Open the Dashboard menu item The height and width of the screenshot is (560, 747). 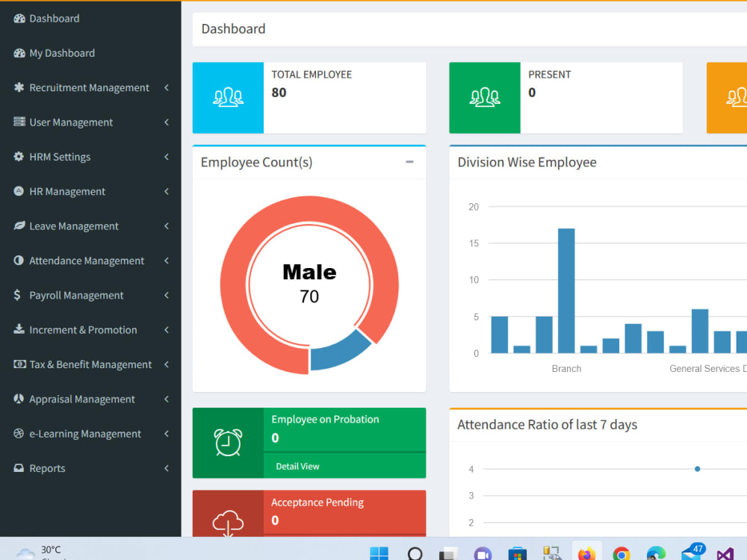90,19
